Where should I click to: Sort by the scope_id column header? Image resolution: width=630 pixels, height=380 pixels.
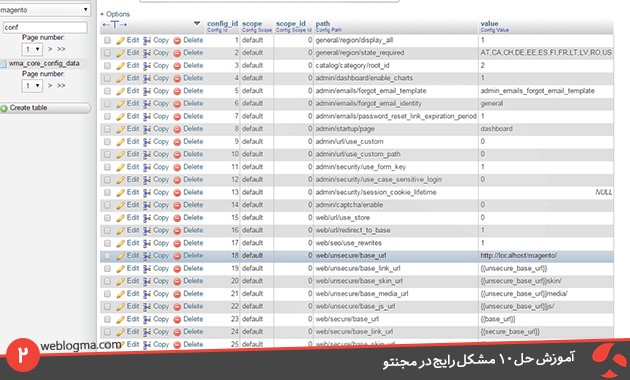[291, 24]
